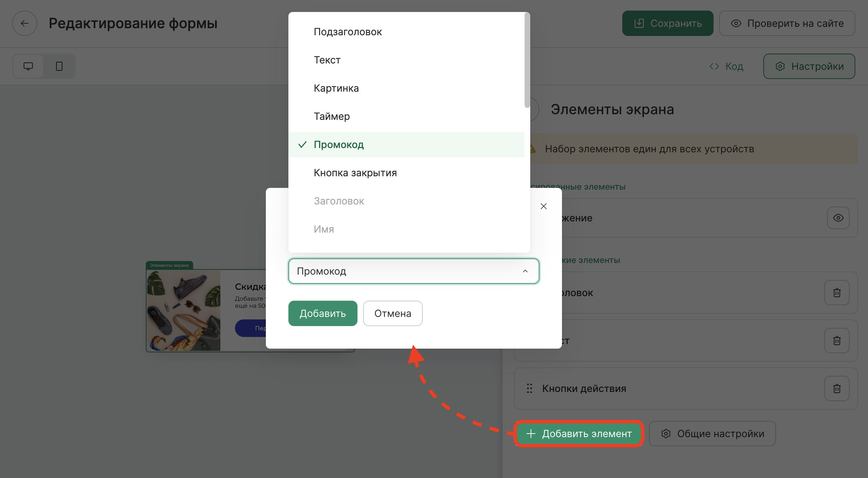
Task: Open the Код view link
Action: (727, 66)
